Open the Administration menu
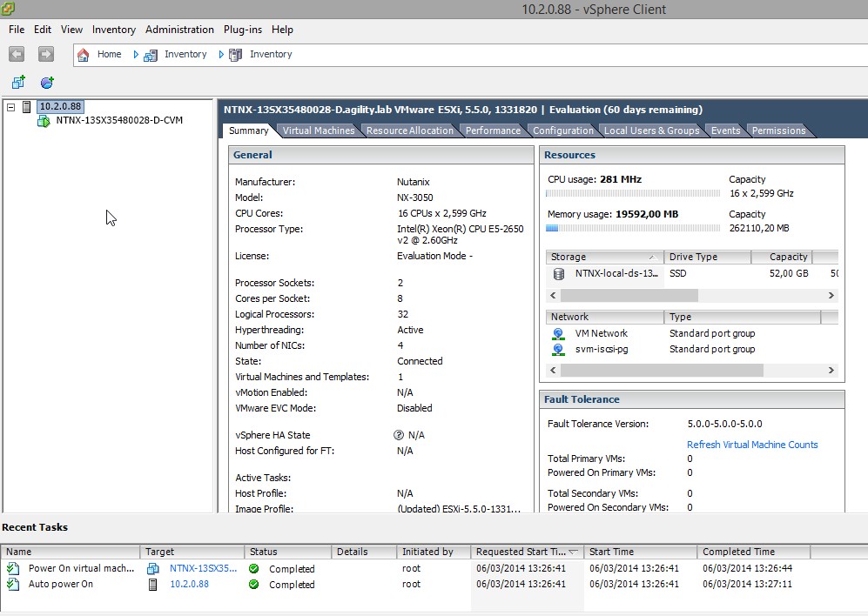This screenshot has height=616, width=868. tap(179, 30)
